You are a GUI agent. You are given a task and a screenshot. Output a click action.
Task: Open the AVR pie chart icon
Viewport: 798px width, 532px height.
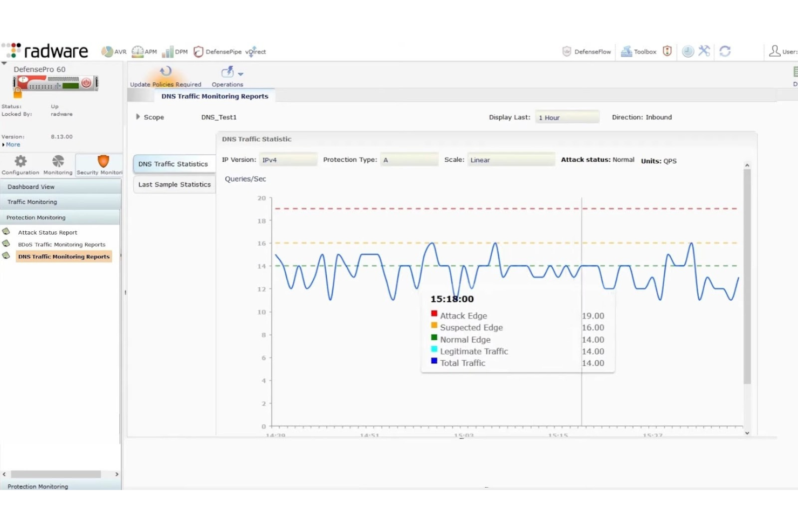coord(107,52)
